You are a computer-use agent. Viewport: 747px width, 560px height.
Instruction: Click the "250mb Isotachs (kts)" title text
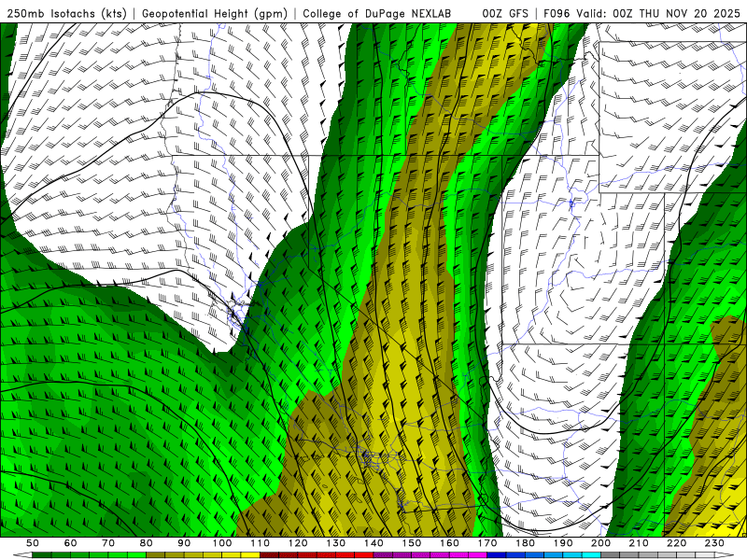[66, 14]
